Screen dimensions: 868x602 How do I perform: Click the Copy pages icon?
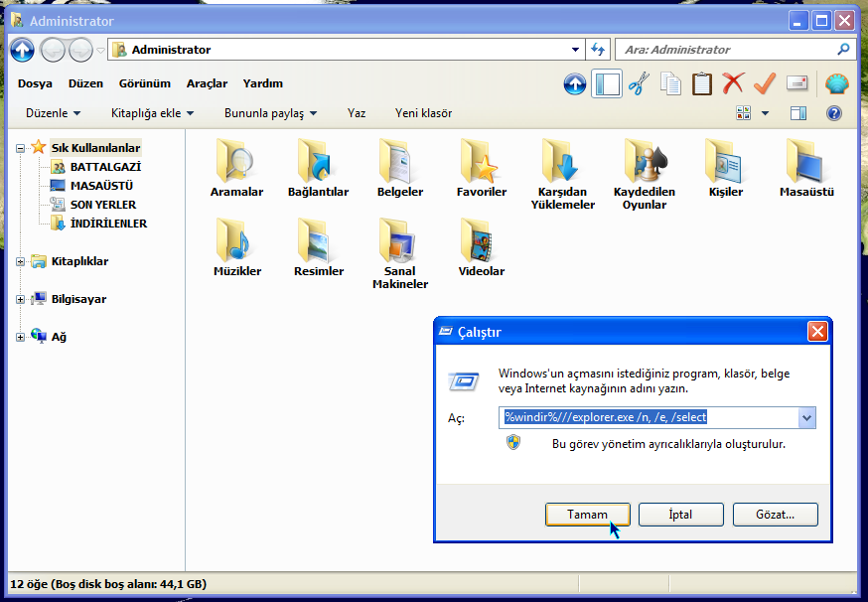[670, 84]
